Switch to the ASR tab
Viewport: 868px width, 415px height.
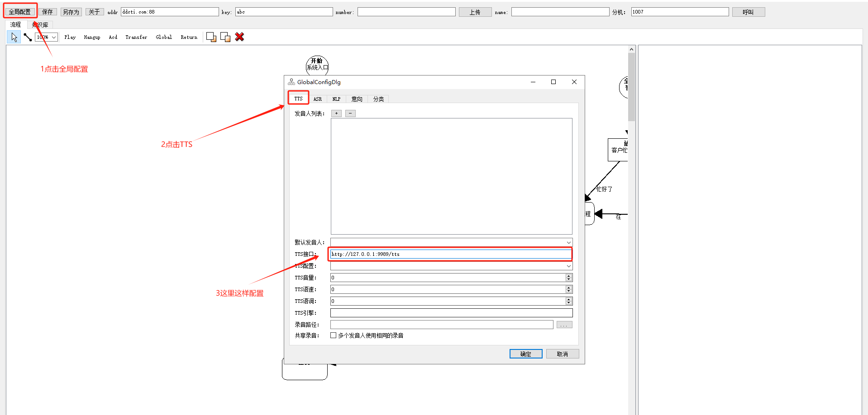point(318,99)
